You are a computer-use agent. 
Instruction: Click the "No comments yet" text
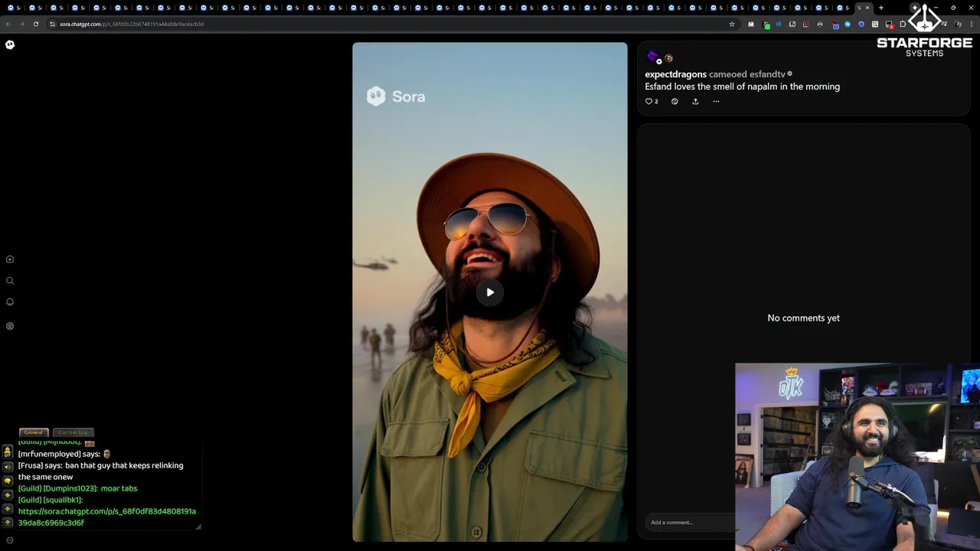(x=803, y=318)
